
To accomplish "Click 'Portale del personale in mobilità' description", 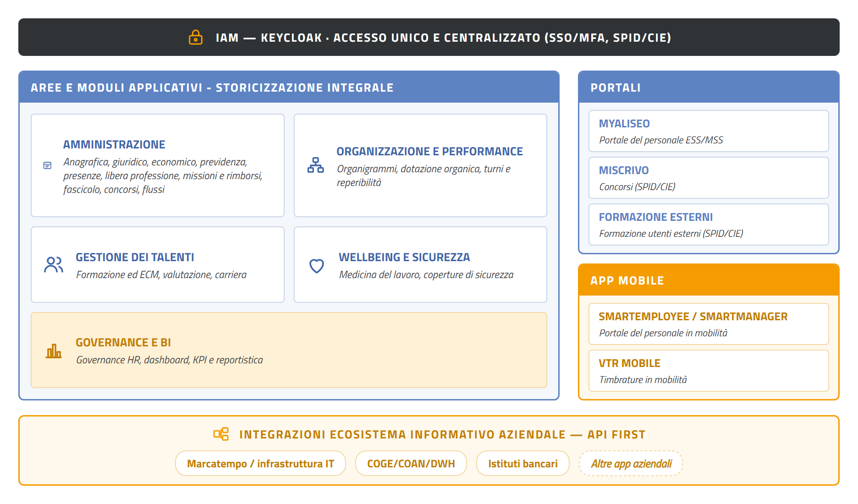I will pos(663,333).
